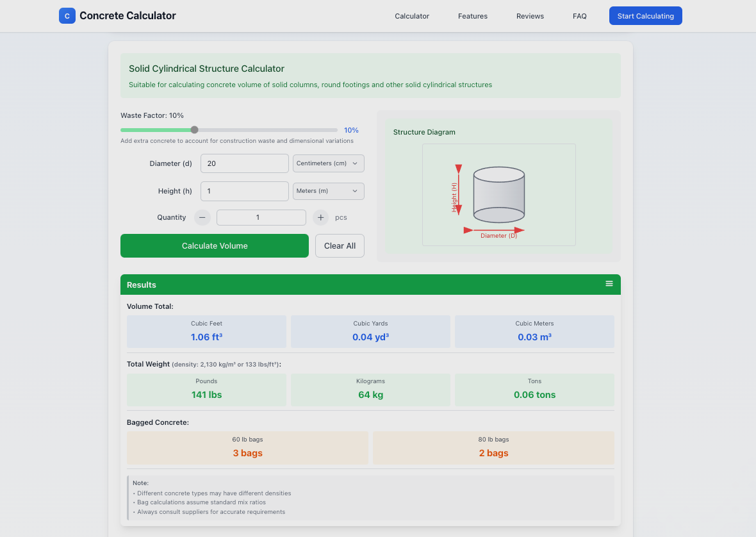
Task: Open the Height unit dropdown showing Meters
Action: tap(328, 191)
